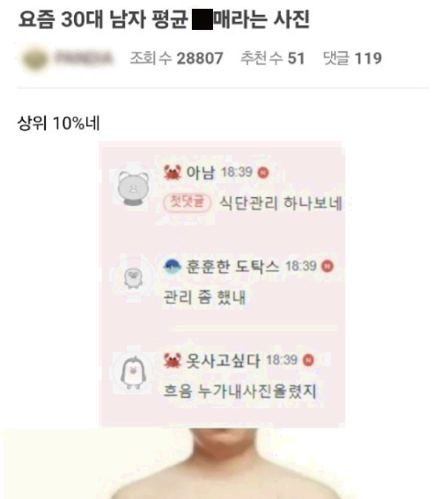The width and height of the screenshot is (448, 499).
Task: Click the penguin avatar beside 옷사고싶다
Action: tap(133, 372)
